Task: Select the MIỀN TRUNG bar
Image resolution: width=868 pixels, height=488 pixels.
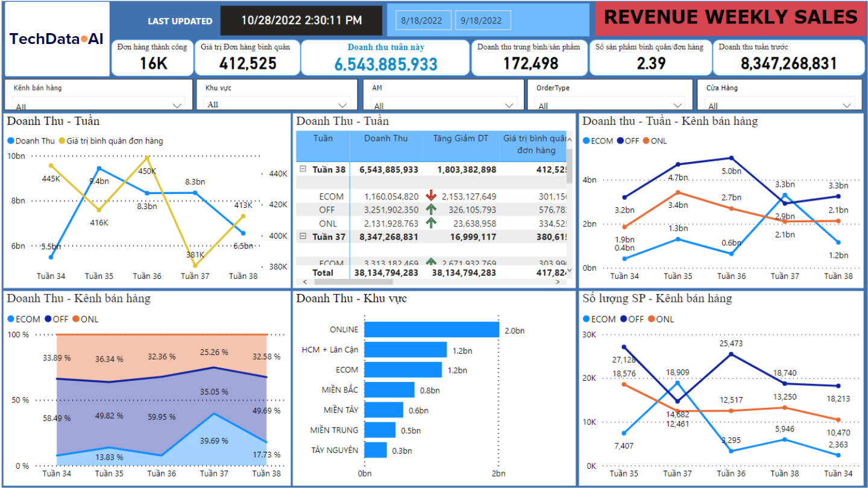Action: tap(380, 430)
